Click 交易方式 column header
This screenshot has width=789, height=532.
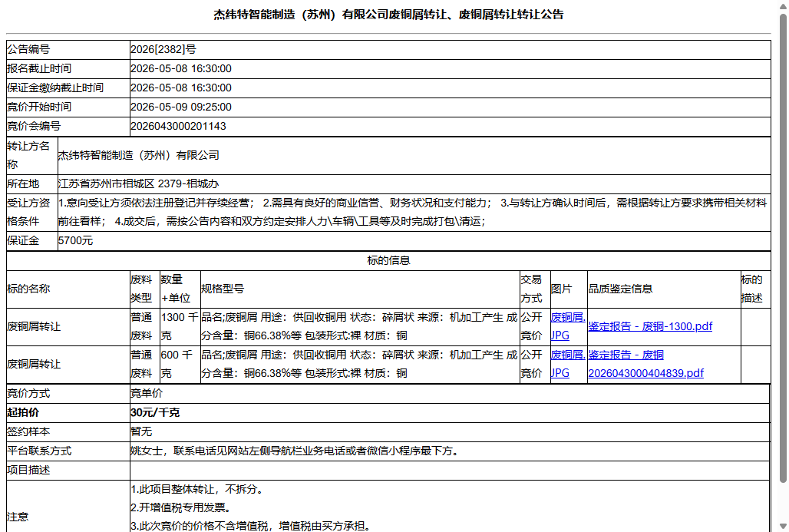[535, 289]
